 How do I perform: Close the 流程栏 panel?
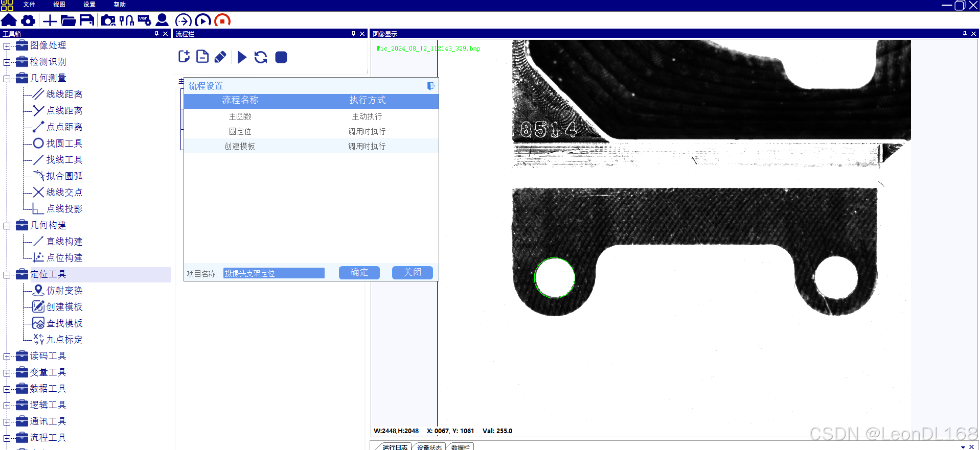[362, 34]
